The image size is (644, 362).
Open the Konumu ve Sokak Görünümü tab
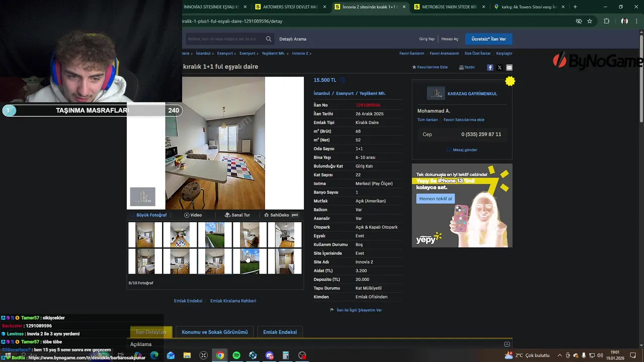(215, 332)
